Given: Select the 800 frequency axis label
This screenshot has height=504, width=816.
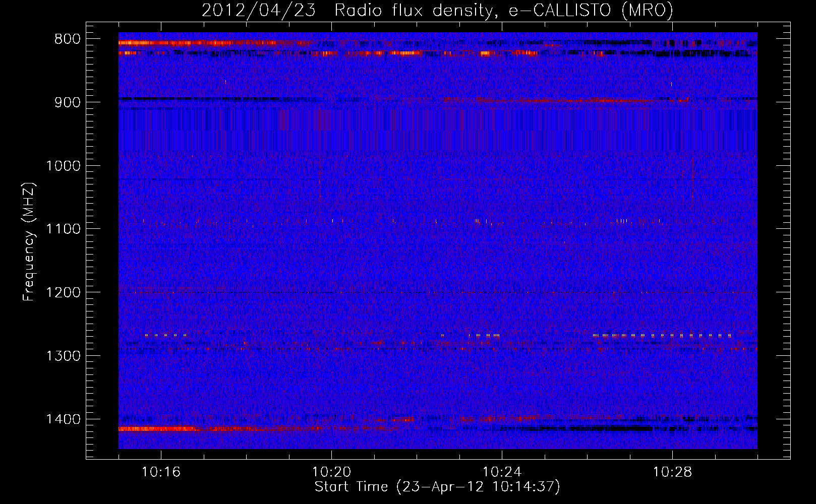Looking at the screenshot, I should 67,39.
